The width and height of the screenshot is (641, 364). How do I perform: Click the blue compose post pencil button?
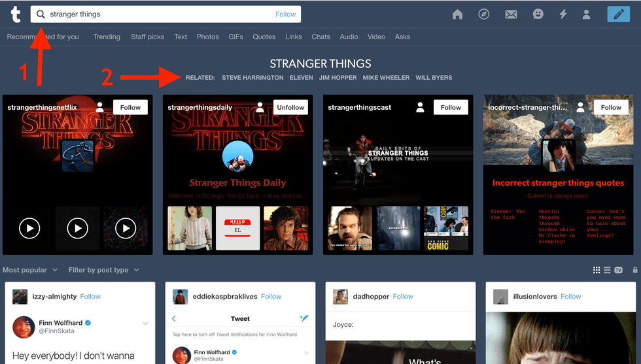coord(618,14)
